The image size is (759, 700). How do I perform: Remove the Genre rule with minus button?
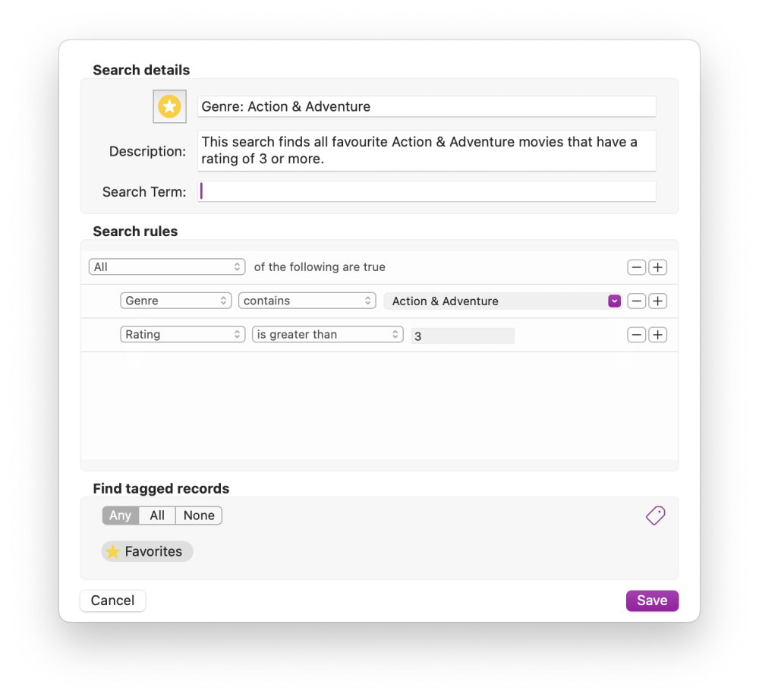coord(637,301)
